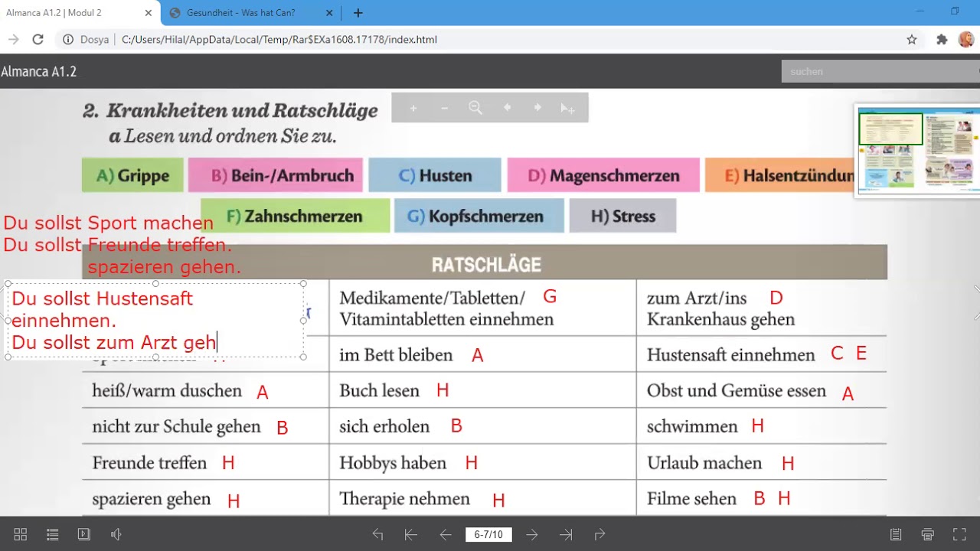This screenshot has height=551, width=980.
Task: Click the G) Kopfschmerzen label
Action: (x=479, y=216)
